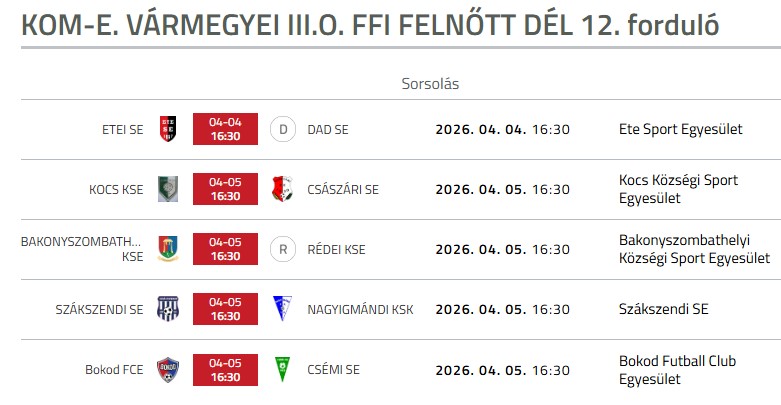
Task: Open the Etei SE vs Dad SE match button
Action: [225, 129]
